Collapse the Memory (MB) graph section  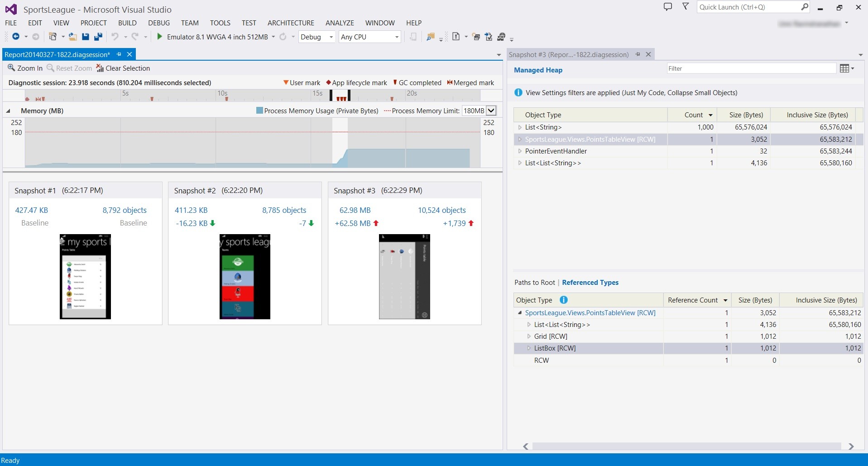pyautogui.click(x=8, y=111)
